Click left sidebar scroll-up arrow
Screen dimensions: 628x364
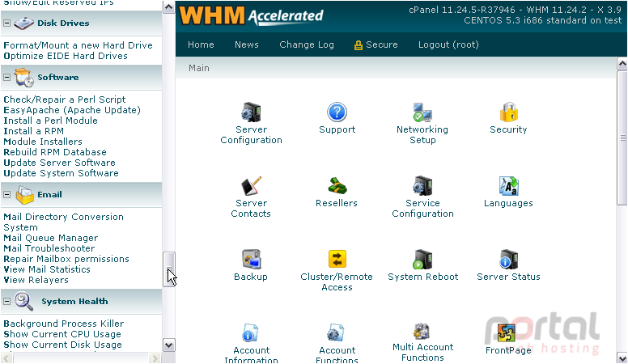click(x=168, y=6)
